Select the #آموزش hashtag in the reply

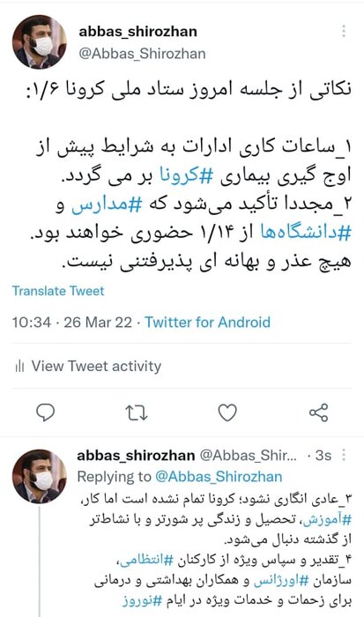click(326, 520)
